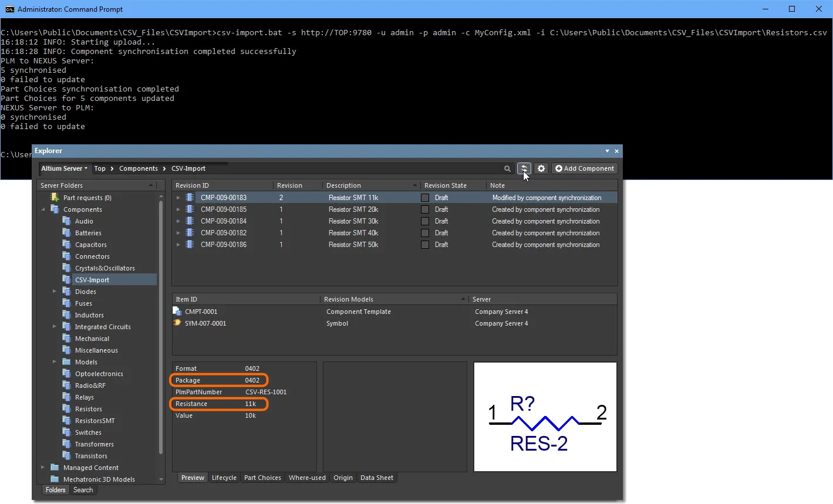Switch to the Preview tab
833x504 pixels.
coord(193,478)
